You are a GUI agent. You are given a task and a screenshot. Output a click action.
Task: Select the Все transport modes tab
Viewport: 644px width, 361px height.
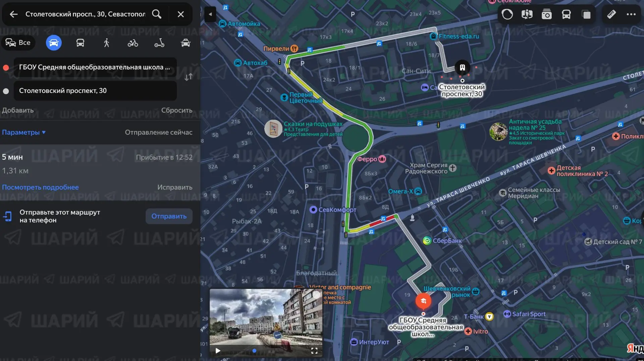[18, 43]
